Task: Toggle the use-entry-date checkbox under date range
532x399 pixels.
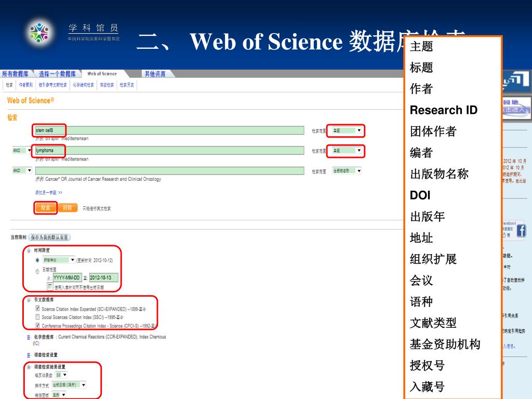Action: 50,287
